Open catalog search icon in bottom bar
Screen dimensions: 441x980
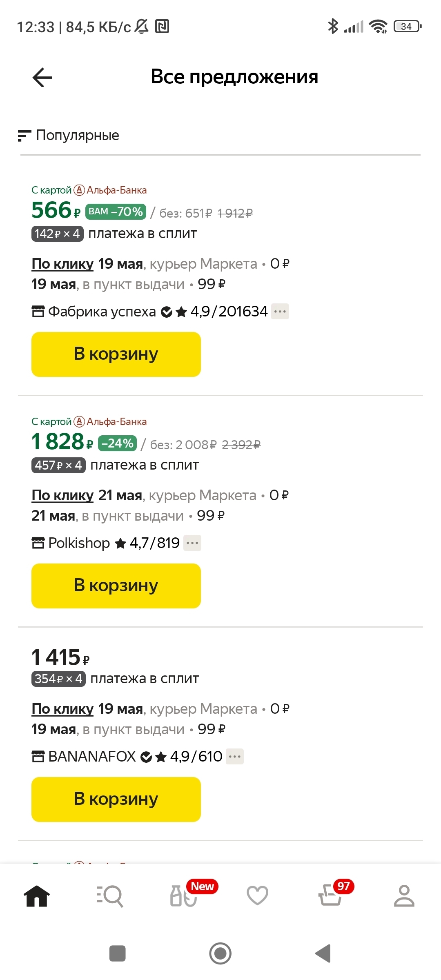[x=110, y=896]
